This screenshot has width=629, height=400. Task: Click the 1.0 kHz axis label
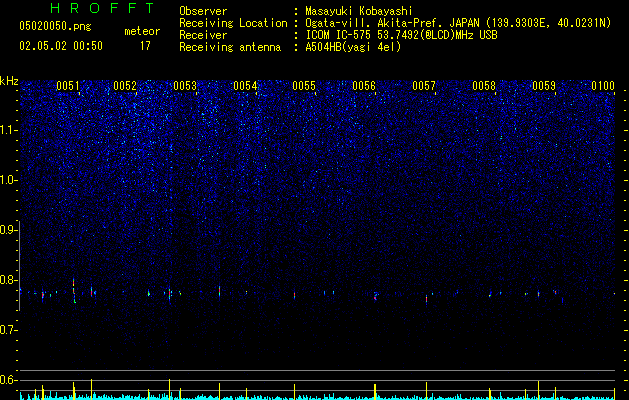click(8, 180)
